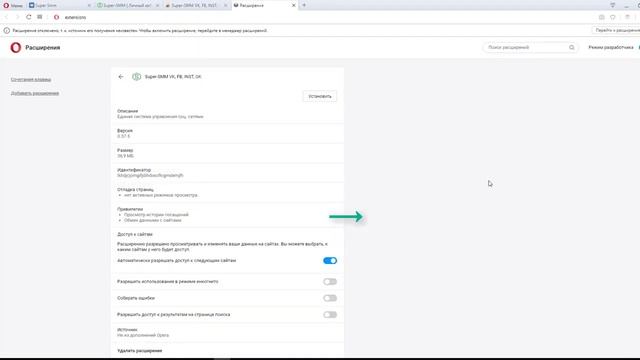640x360 pixels.
Task: Enable incognito mode usage toggle
Action: (x=330, y=282)
